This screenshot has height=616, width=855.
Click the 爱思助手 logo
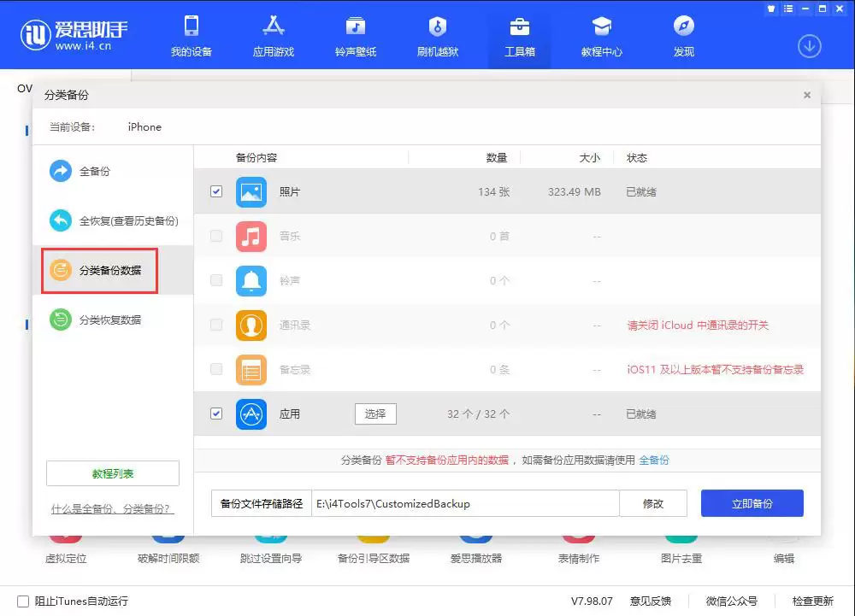tap(74, 34)
